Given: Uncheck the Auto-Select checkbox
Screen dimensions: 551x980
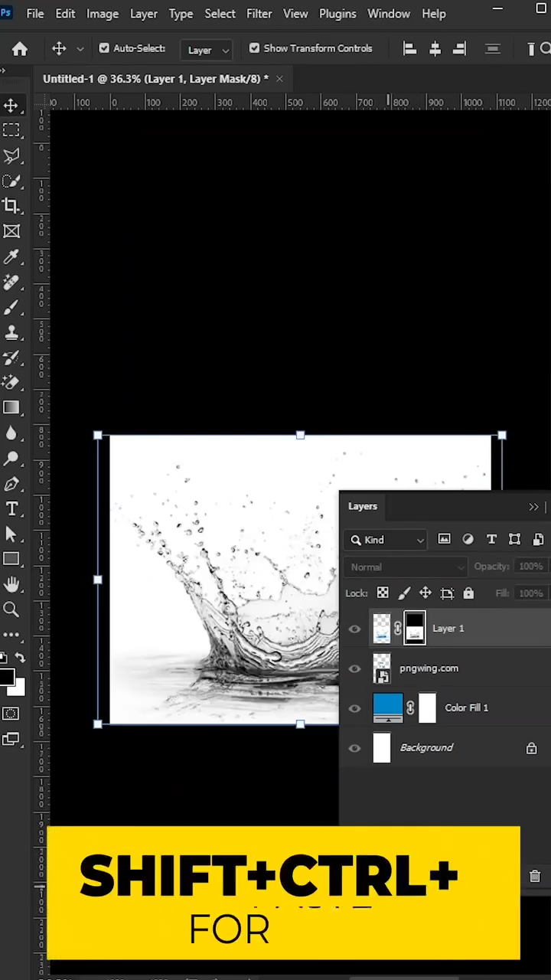Looking at the screenshot, I should click(104, 48).
